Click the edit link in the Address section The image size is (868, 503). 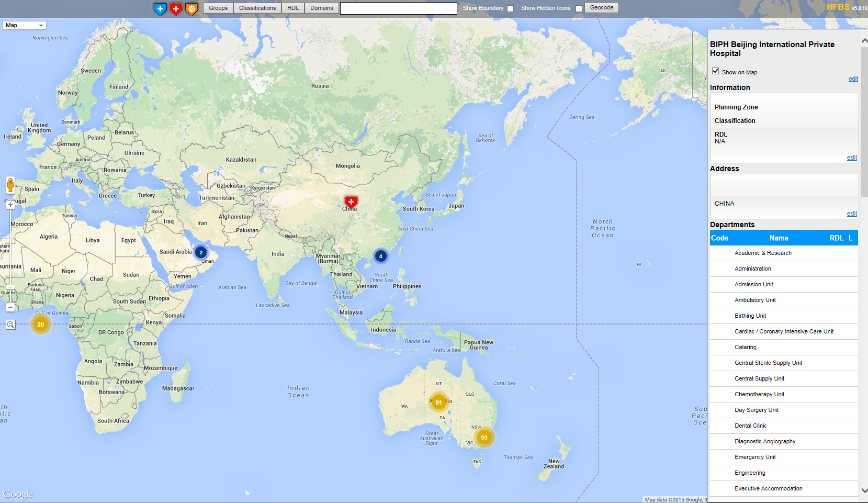point(852,214)
